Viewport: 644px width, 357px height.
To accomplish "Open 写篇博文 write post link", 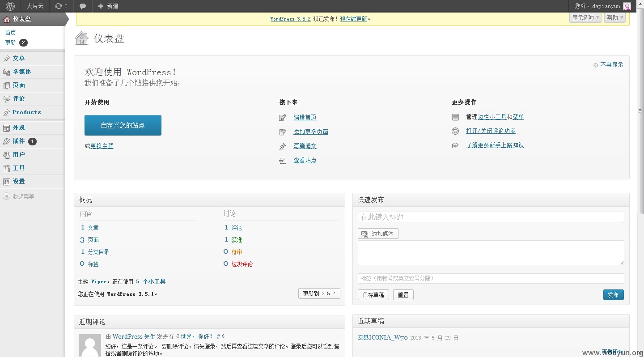I will coord(305,146).
